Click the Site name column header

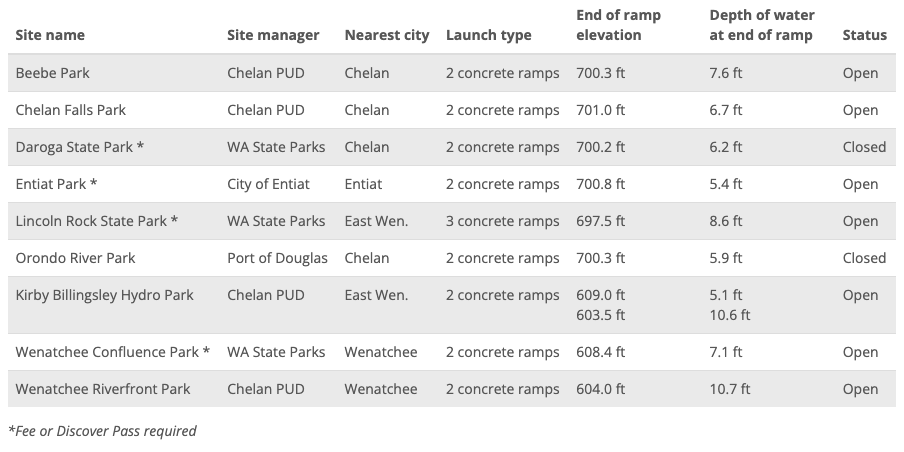point(50,35)
